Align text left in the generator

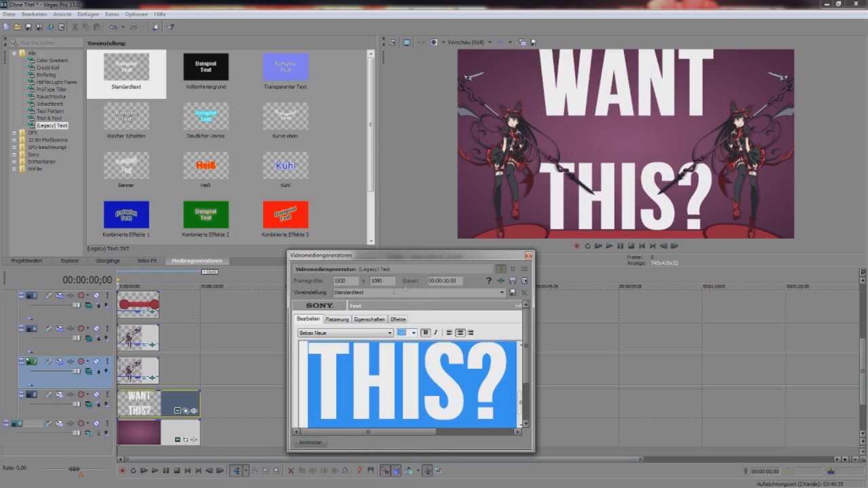click(x=449, y=333)
